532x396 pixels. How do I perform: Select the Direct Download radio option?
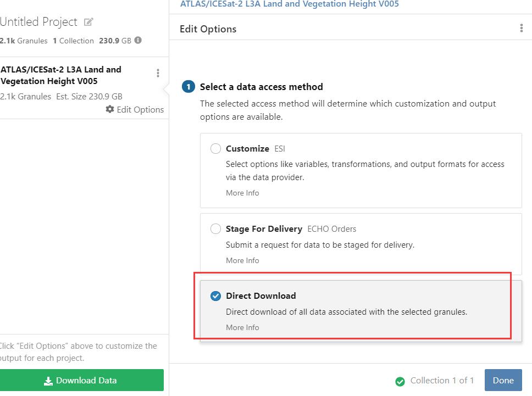point(216,296)
